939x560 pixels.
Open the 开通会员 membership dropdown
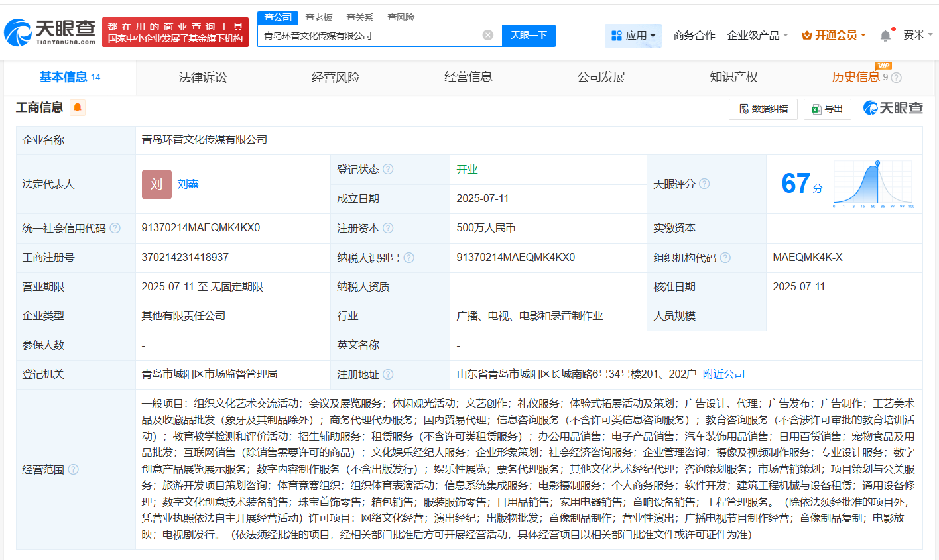(x=834, y=36)
